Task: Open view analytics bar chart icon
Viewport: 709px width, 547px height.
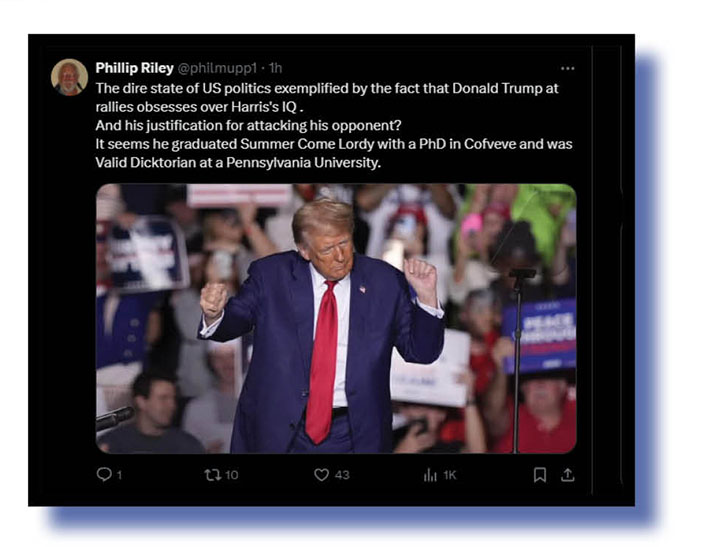Action: tap(430, 475)
